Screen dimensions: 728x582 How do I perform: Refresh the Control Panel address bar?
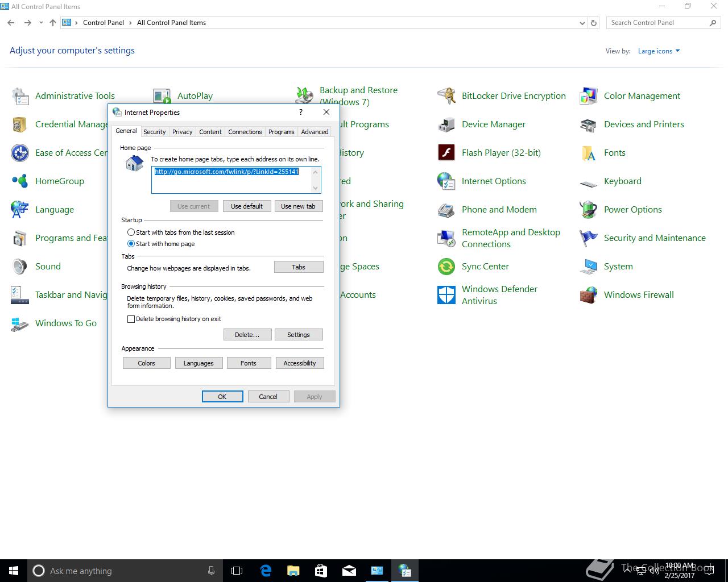594,23
